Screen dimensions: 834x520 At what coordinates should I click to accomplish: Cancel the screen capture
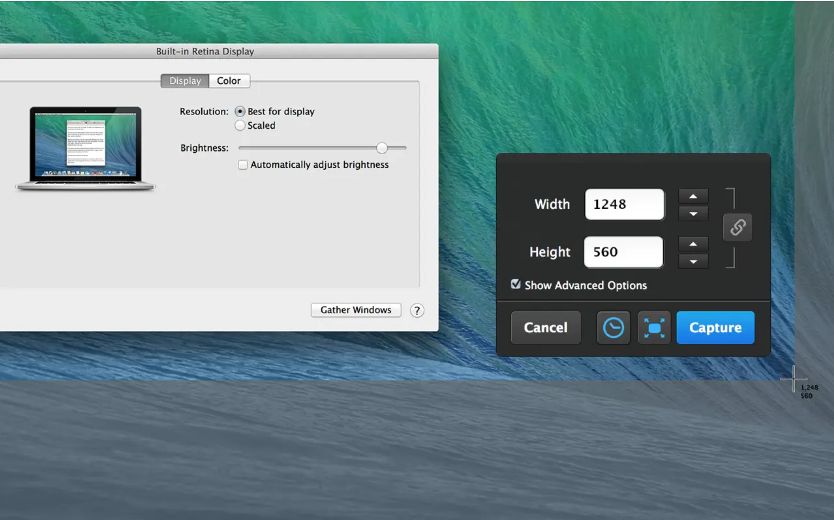tap(546, 328)
